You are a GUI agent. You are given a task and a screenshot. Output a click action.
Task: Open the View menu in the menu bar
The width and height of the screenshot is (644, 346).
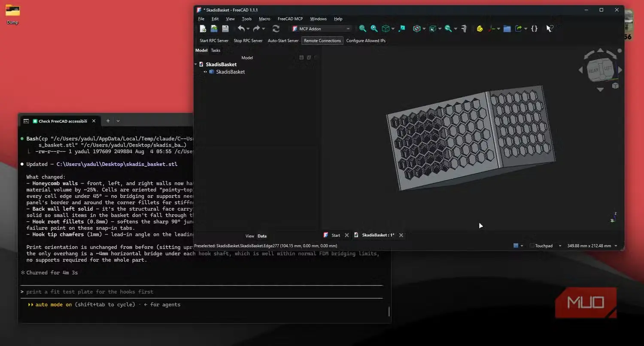coord(230,19)
